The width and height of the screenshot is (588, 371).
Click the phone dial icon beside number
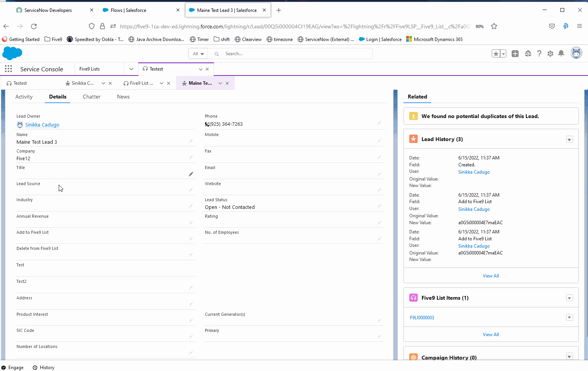[x=207, y=124]
